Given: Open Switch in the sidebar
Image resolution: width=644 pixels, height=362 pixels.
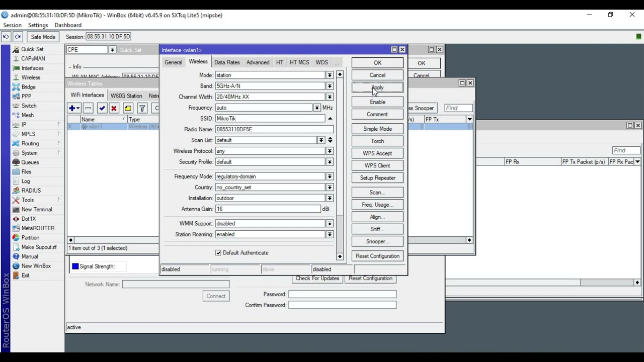Looking at the screenshot, I should [x=29, y=106].
